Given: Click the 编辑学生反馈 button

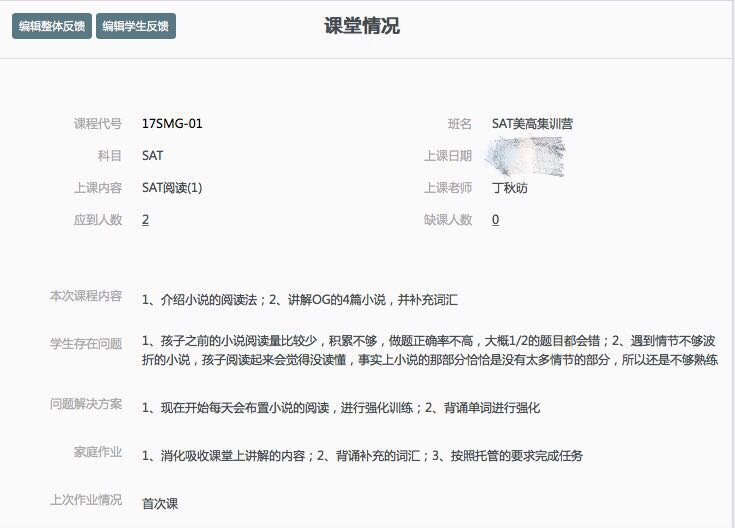Looking at the screenshot, I should tap(136, 26).
